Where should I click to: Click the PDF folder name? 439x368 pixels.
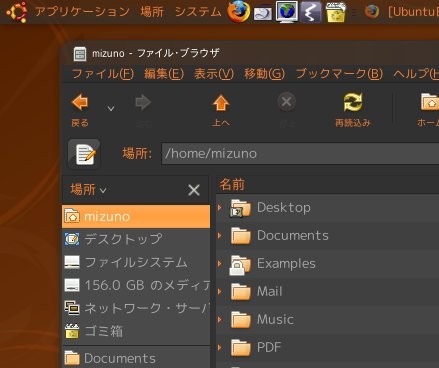pos(269,348)
